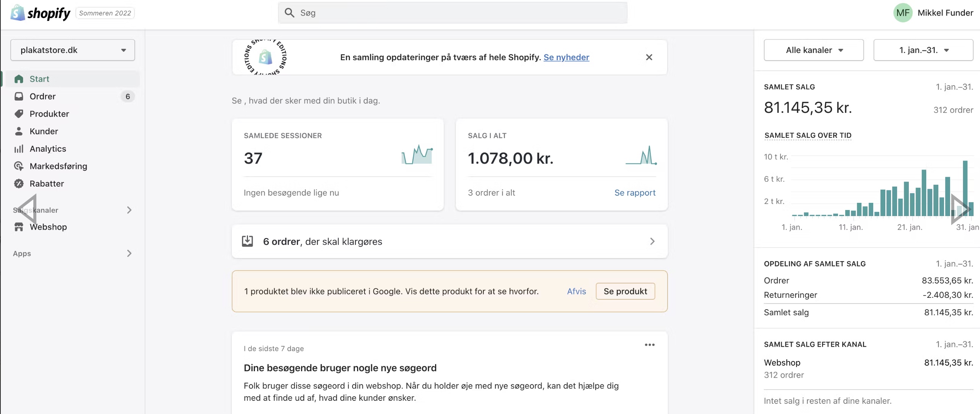Image resolution: width=980 pixels, height=414 pixels.
Task: Open Ordrer from sidebar inbox icon
Action: pos(19,96)
